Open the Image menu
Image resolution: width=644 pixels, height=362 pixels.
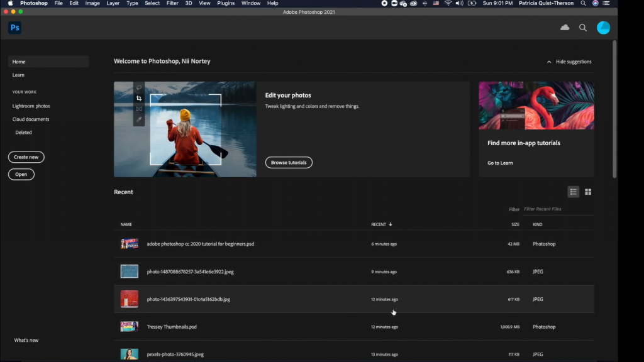pos(92,3)
